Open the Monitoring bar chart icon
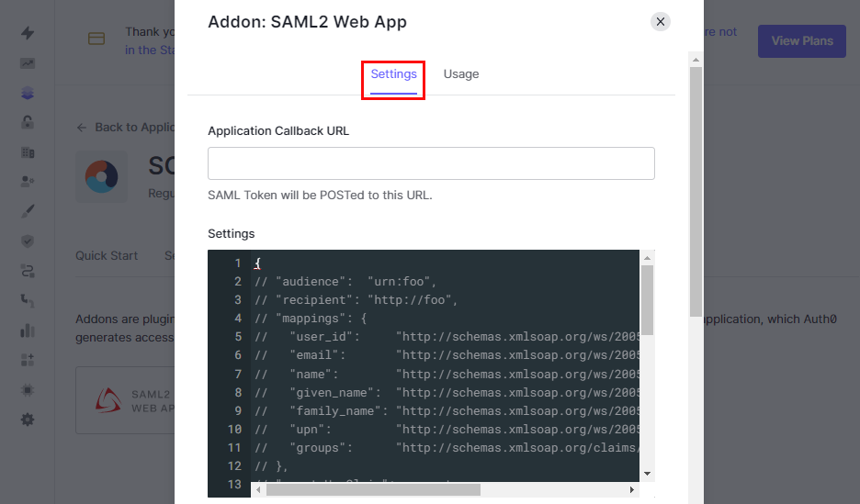This screenshot has width=860, height=504. pos(28,330)
